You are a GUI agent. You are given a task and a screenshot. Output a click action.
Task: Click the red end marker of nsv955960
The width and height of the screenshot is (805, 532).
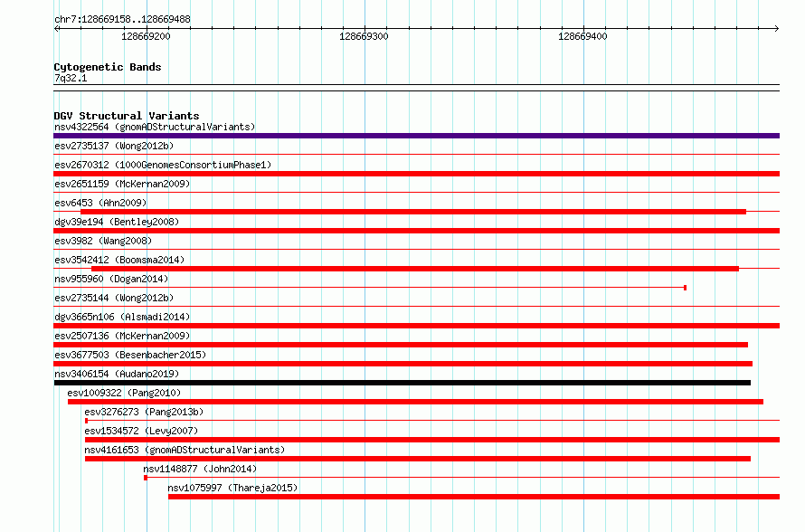click(x=685, y=288)
